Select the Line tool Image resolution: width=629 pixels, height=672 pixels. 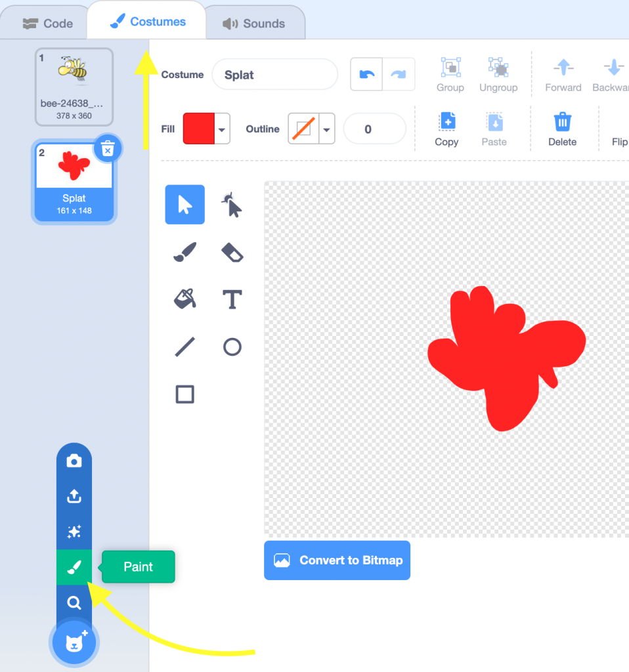click(184, 346)
